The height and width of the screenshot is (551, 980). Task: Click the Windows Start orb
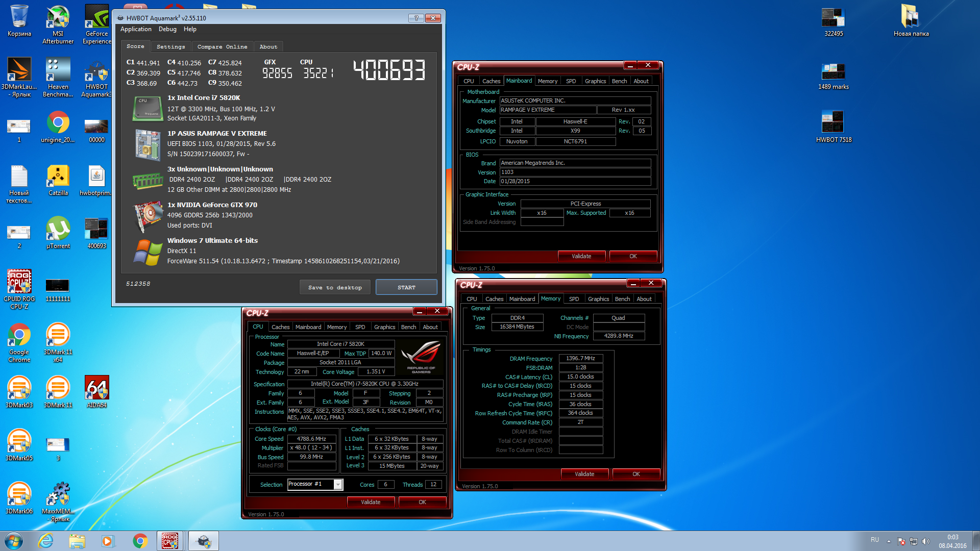14,541
